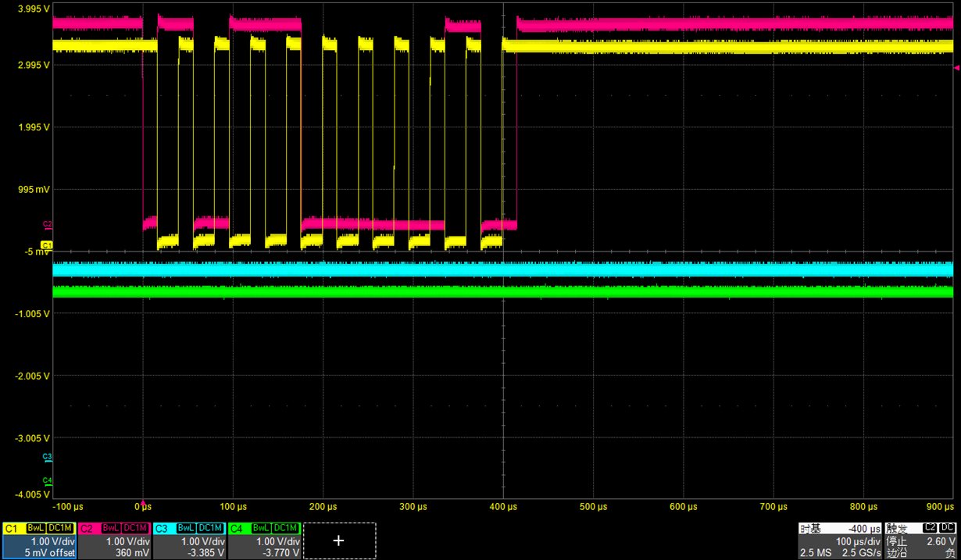
Task: Open the C2 channel descriptor box
Action: point(114,540)
